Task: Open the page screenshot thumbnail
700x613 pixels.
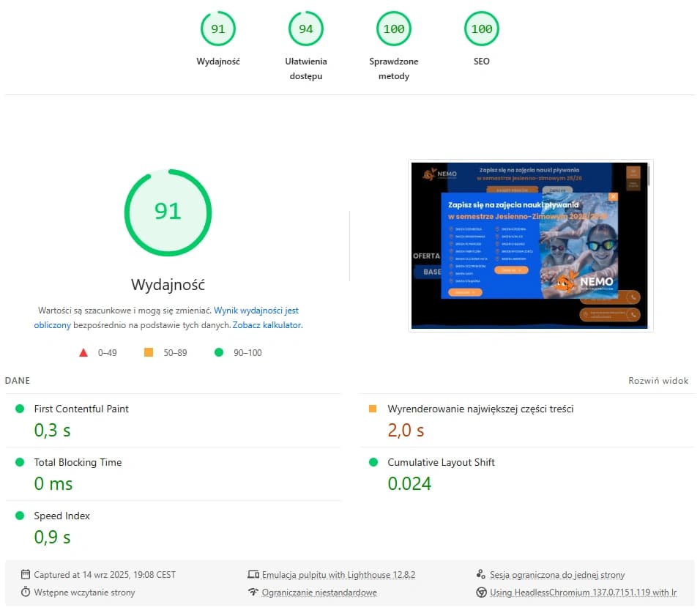Action: coord(530,245)
